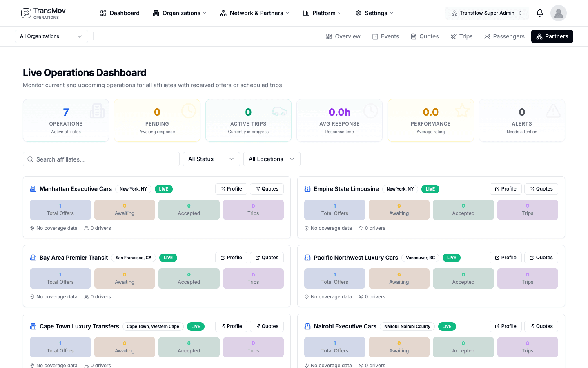Expand the Settings menu
Viewport: 588px width, 368px height.
(374, 13)
